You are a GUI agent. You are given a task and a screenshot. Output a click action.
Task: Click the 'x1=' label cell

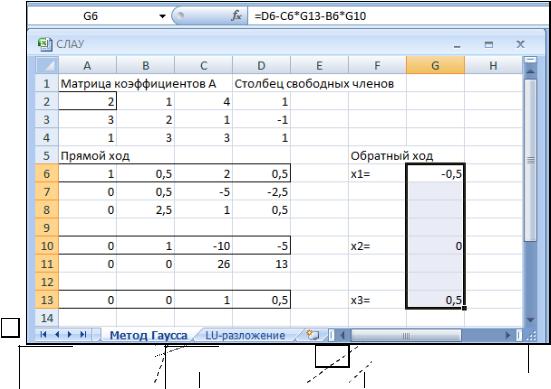click(x=377, y=174)
